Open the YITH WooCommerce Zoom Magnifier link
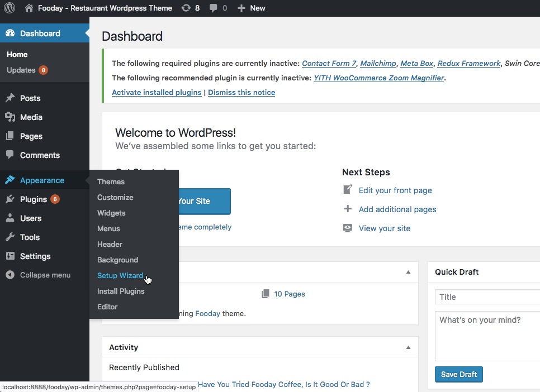Viewport: 540px width, 392px height. tap(379, 78)
